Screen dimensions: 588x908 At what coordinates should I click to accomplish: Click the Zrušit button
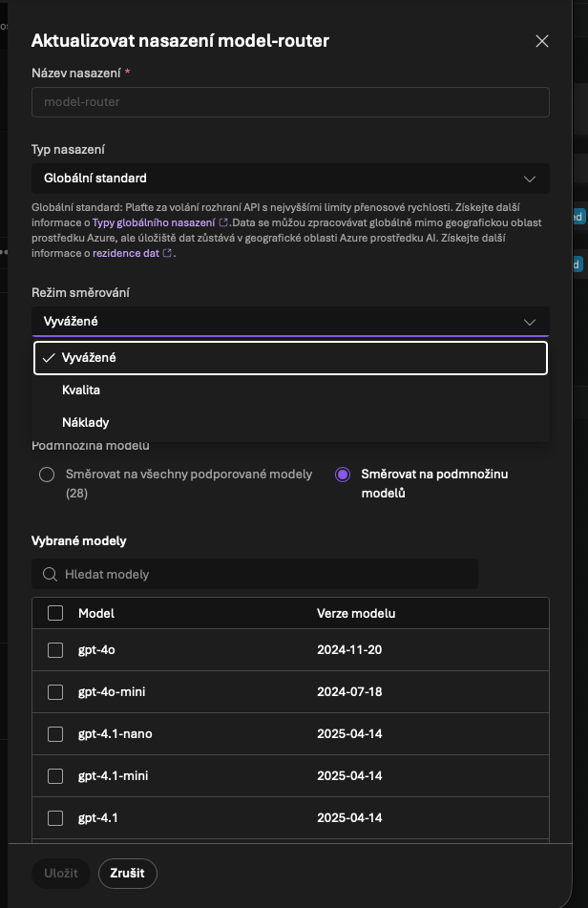pos(127,874)
